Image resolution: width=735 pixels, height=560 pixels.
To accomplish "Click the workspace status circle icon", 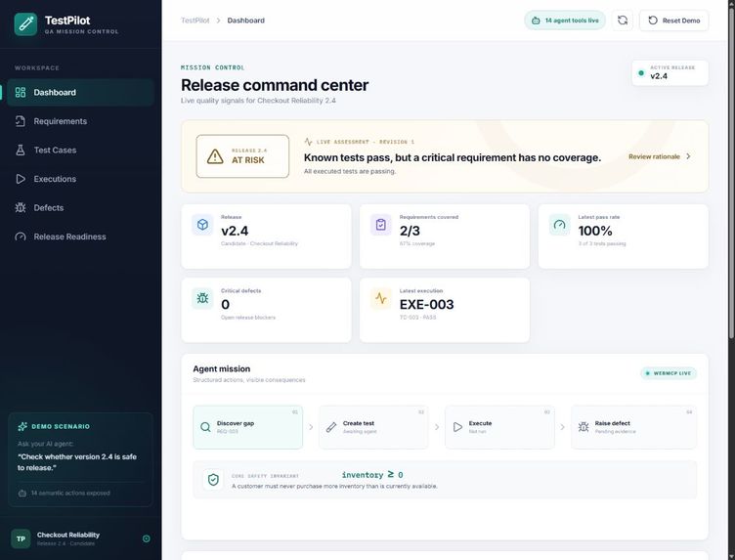I will [x=147, y=538].
